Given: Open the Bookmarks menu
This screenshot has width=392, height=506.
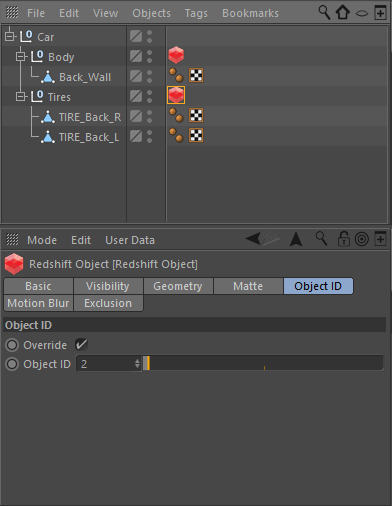Looking at the screenshot, I should point(250,13).
